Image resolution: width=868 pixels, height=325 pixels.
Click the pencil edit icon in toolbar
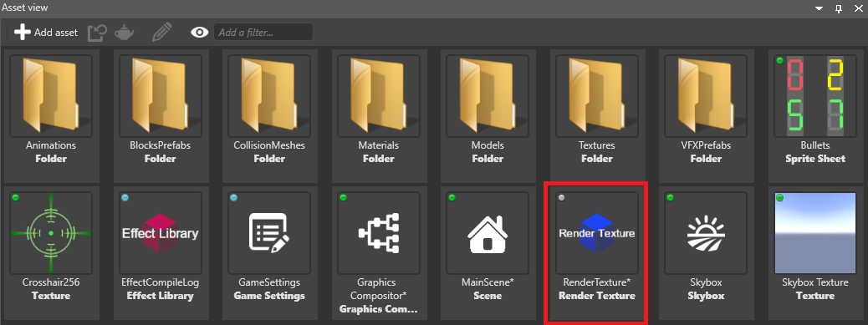[x=161, y=32]
